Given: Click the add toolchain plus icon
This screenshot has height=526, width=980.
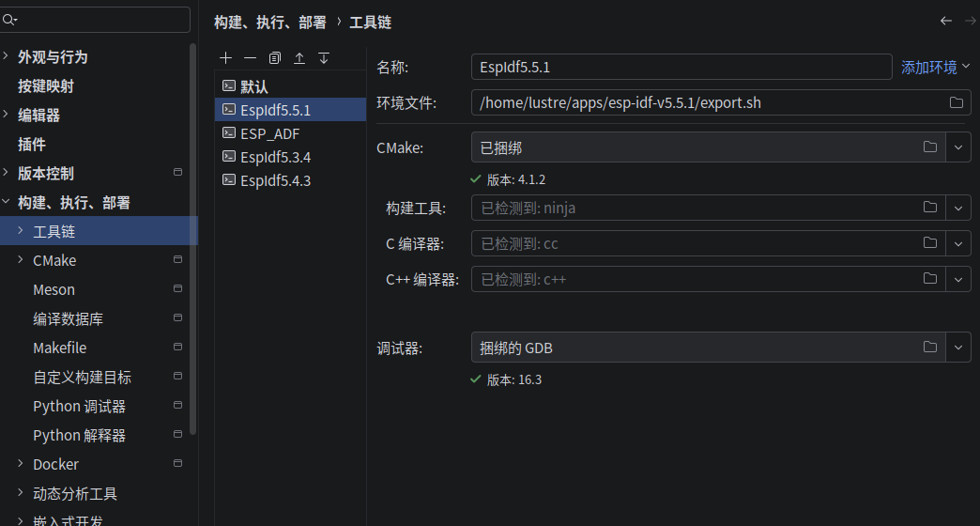Looking at the screenshot, I should pos(225,58).
